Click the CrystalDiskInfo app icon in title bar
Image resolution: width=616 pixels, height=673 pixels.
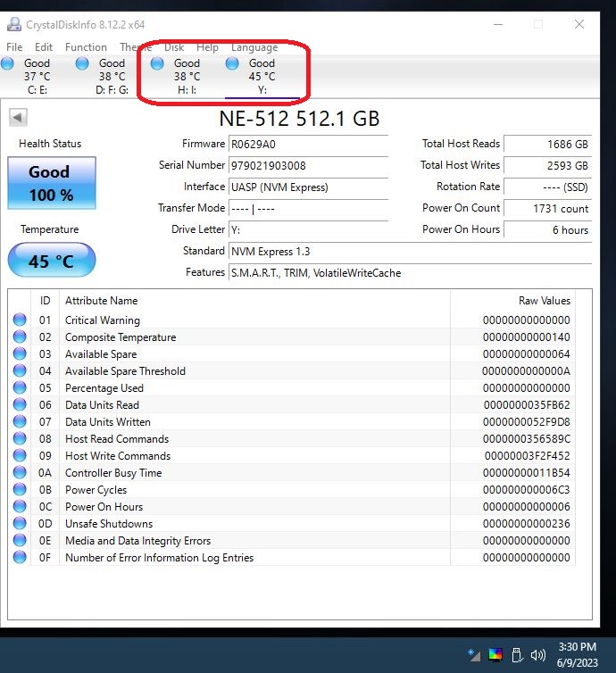(14, 24)
